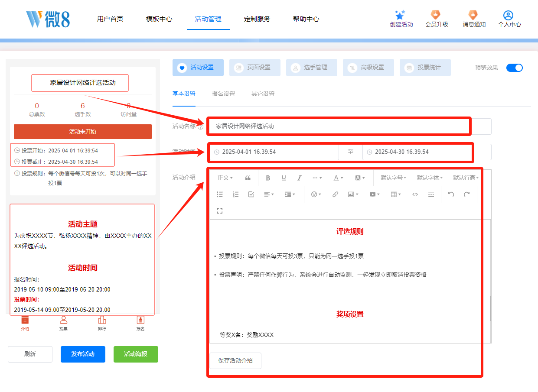Click the help icon beside 活动名称
The width and height of the screenshot is (538, 392).
[x=200, y=126]
